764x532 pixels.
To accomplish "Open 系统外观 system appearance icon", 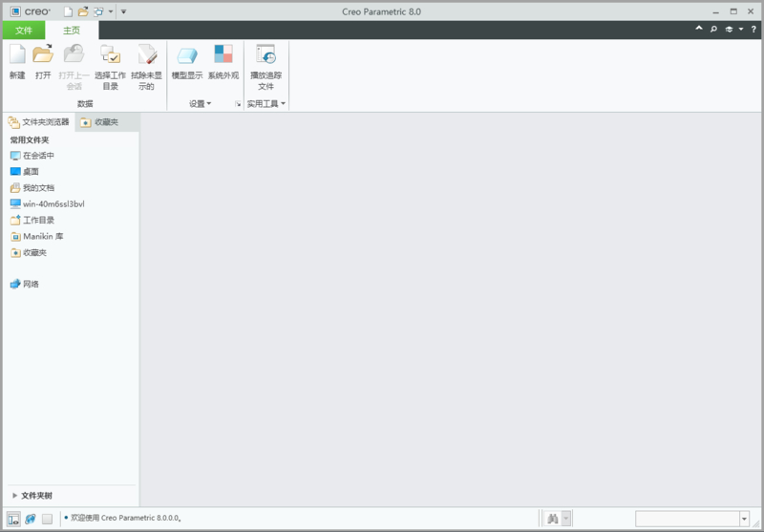I will [x=223, y=53].
